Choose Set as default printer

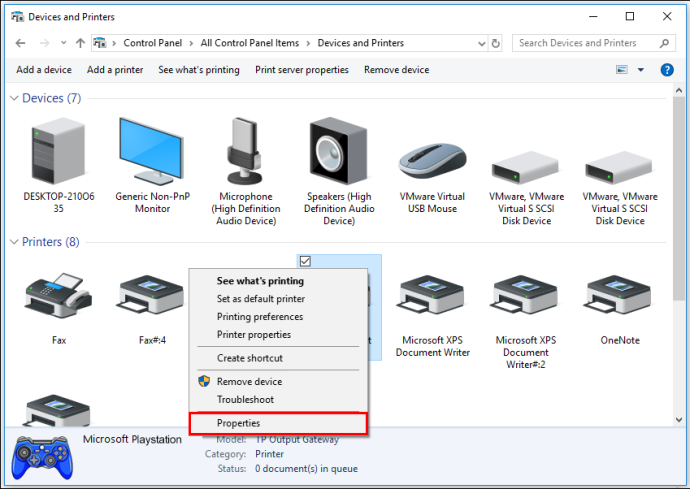click(261, 299)
